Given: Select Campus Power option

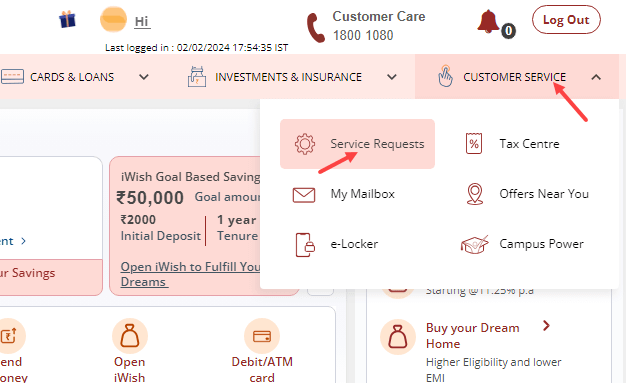Looking at the screenshot, I should (541, 244).
